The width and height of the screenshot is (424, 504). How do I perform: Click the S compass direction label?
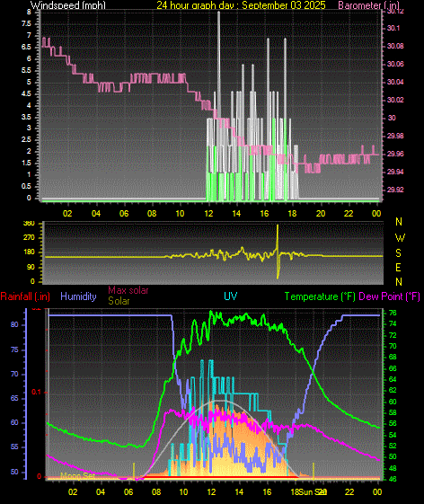398,253
